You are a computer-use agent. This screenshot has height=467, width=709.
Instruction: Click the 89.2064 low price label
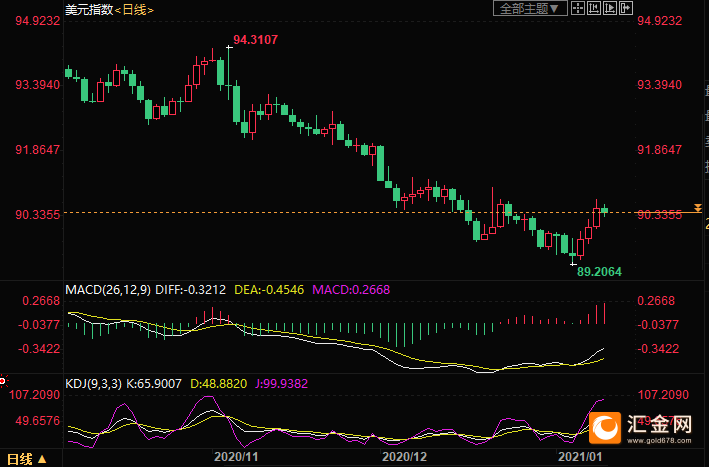coord(599,272)
